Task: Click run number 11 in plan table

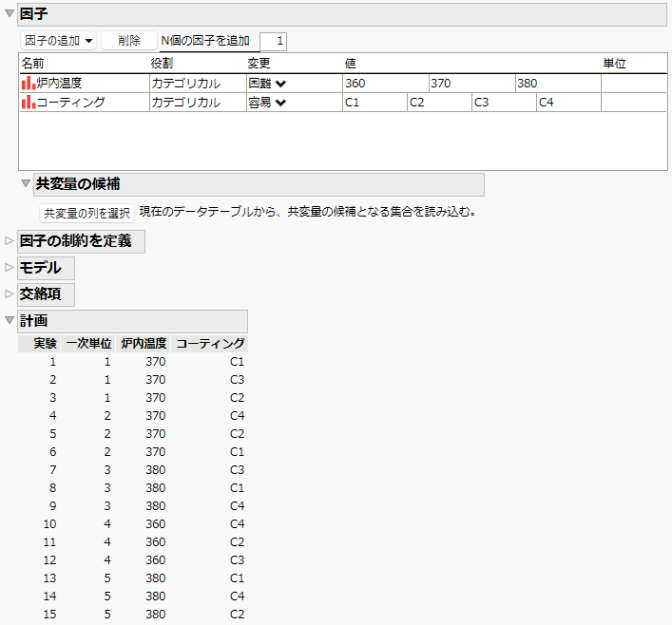Action: 49,542
